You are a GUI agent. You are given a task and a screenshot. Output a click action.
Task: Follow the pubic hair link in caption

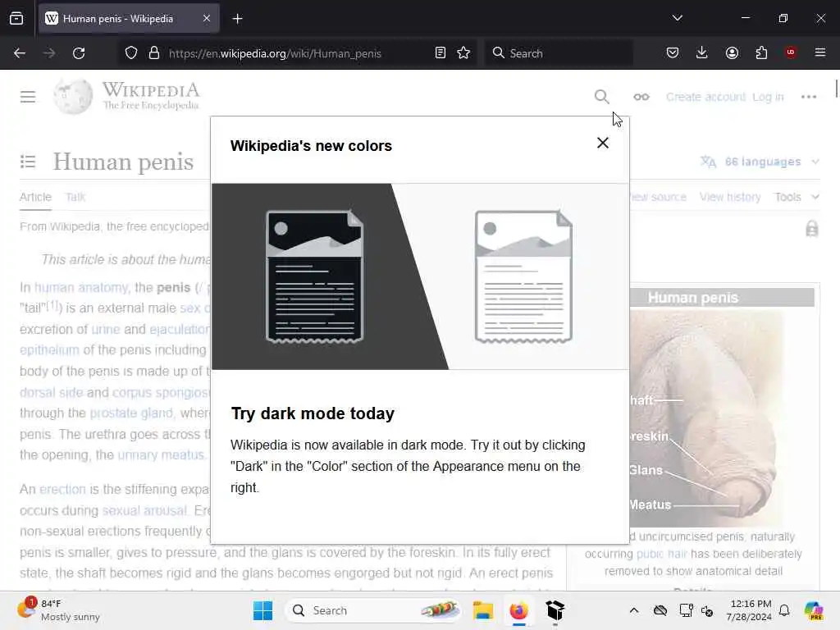(x=662, y=554)
